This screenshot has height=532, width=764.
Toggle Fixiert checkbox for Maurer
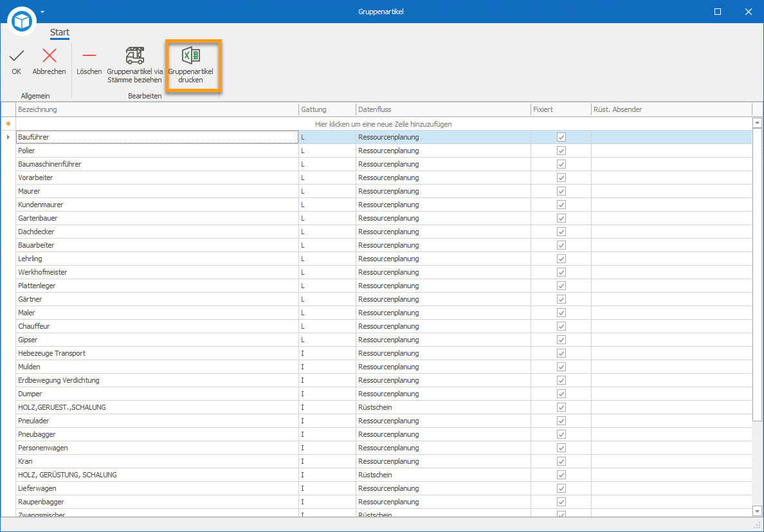(561, 192)
